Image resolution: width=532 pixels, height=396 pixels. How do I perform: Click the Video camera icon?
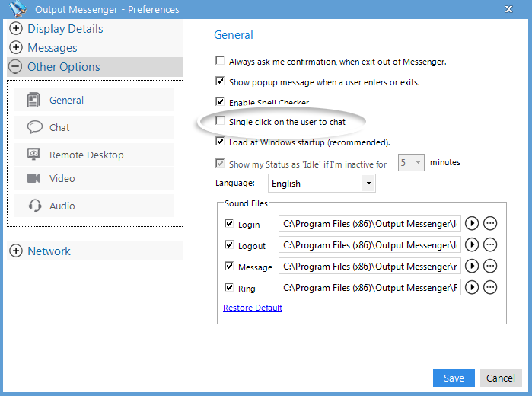point(33,178)
